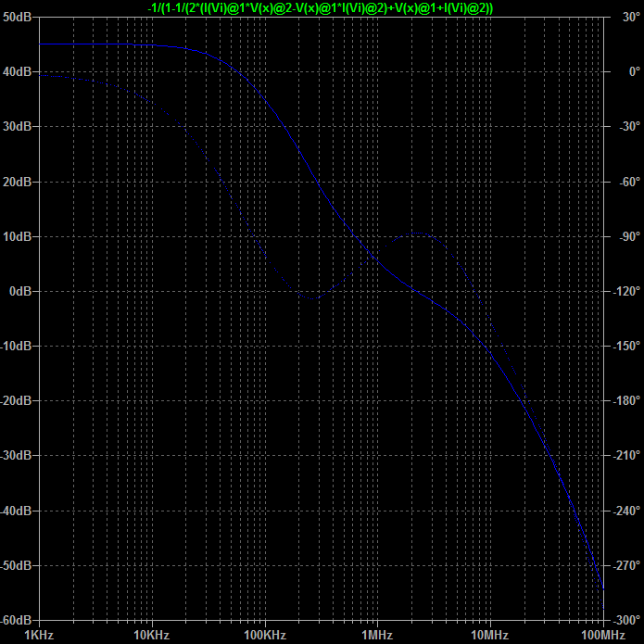Viewport: 644px width, 644px height.
Task: Click the -300° right phase axis label
Action: [x=626, y=620]
